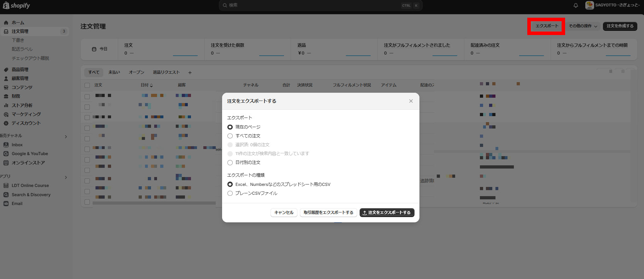Click the 商品管理 tag icon

6,70
